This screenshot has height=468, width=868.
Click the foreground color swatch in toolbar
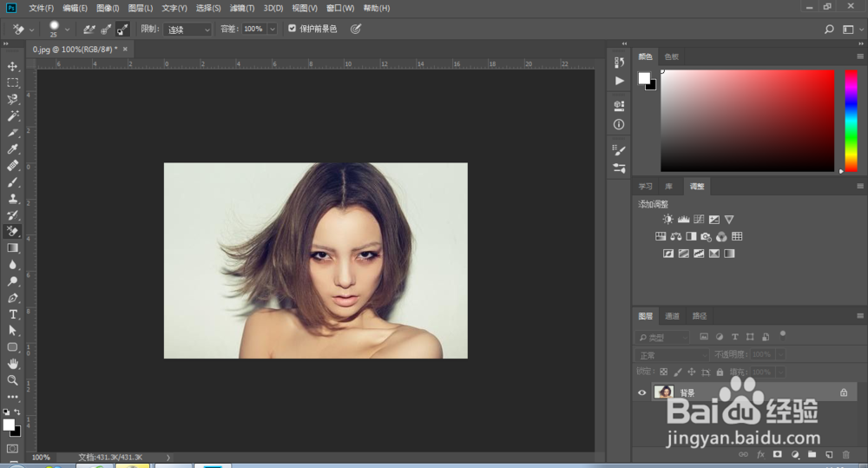click(x=9, y=425)
